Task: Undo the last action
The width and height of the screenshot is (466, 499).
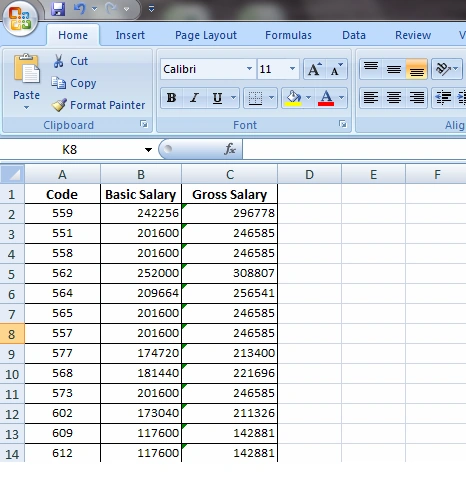Action: (79, 9)
